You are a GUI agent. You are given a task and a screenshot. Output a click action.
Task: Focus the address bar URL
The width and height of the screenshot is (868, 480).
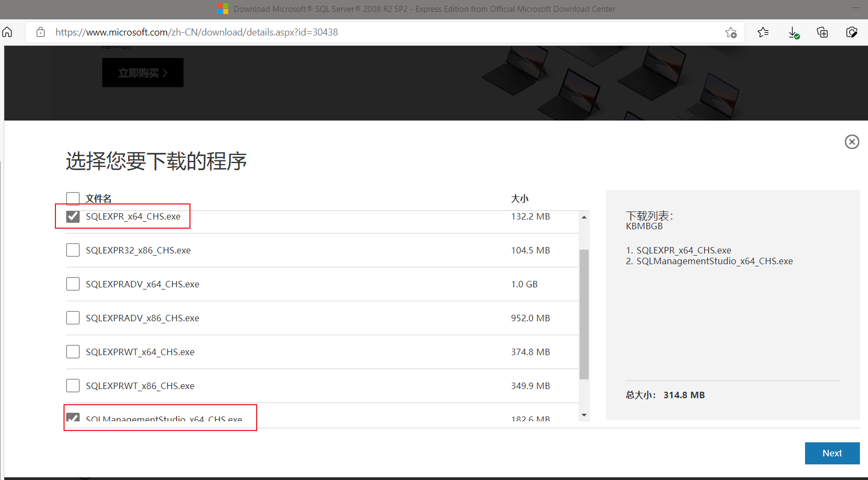point(196,32)
